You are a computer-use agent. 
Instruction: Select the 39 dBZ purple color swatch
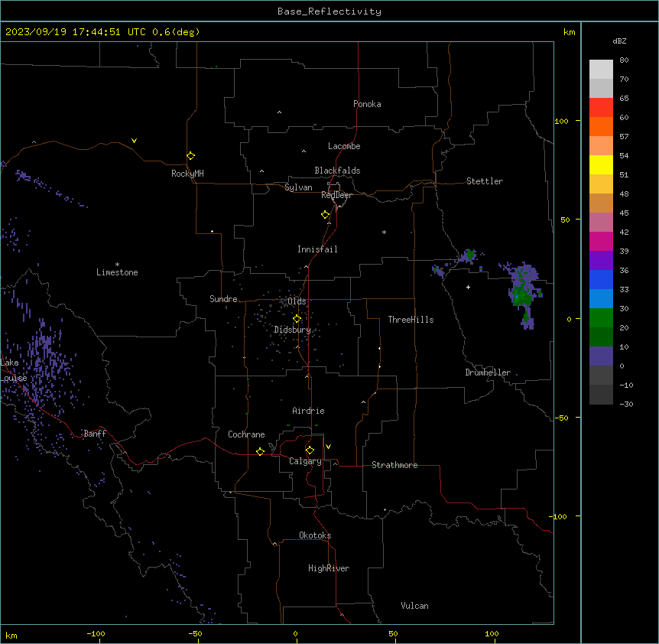pos(601,260)
